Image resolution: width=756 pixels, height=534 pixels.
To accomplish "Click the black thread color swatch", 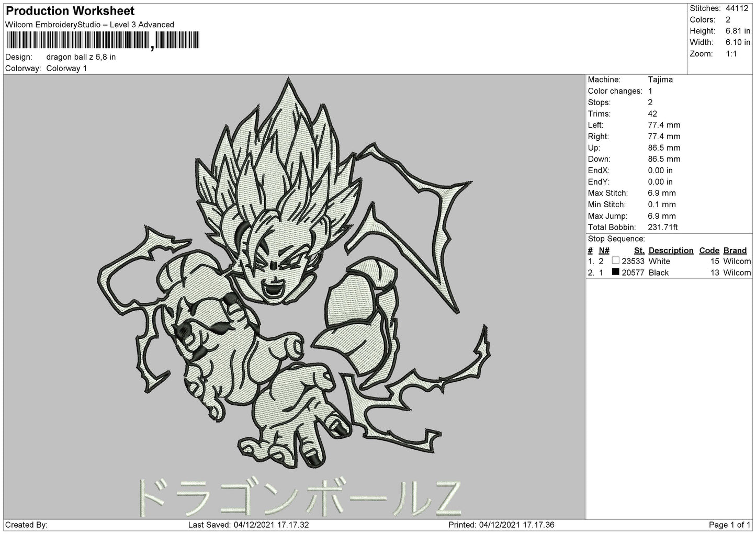I will tap(615, 272).
